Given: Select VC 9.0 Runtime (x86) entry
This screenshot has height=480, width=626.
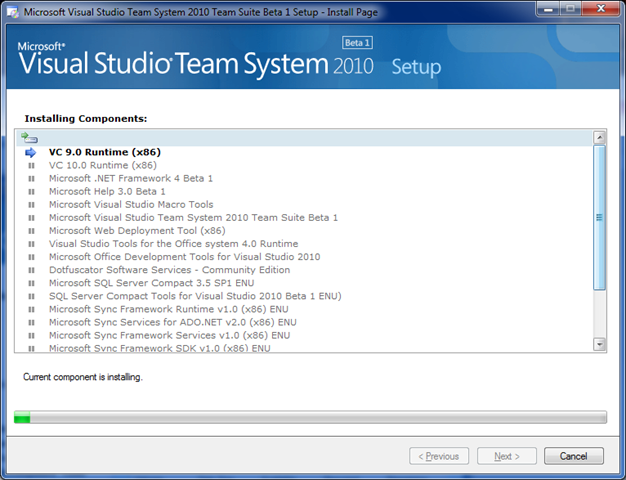Looking at the screenshot, I should point(105,152).
